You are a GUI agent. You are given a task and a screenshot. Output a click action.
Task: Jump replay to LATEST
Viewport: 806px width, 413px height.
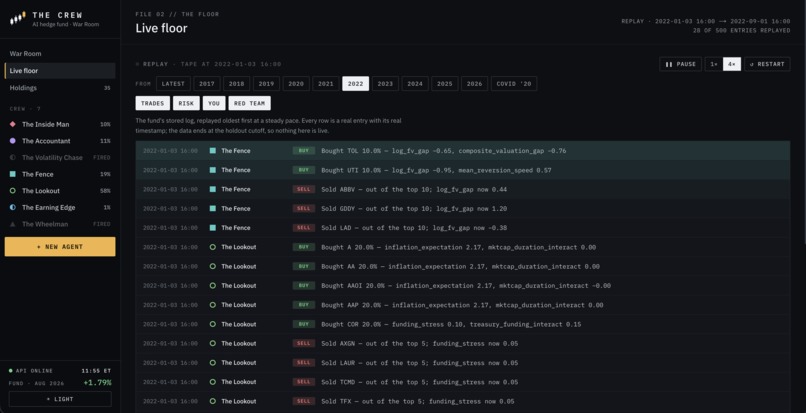[x=173, y=84]
